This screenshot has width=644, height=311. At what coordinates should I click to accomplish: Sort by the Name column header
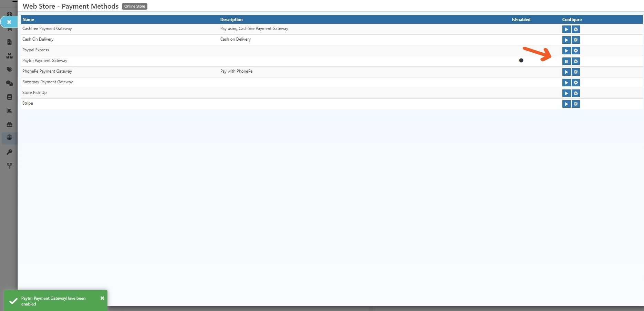click(x=28, y=20)
